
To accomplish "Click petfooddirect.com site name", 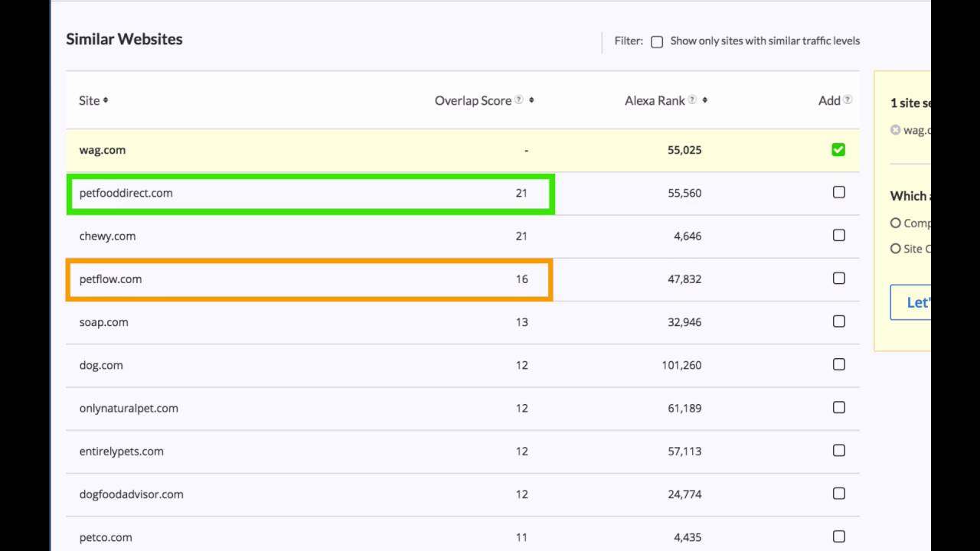I will [126, 193].
